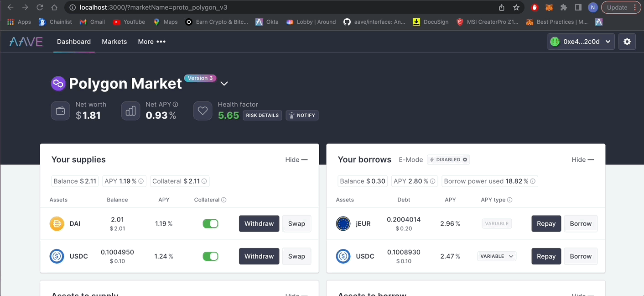Click the Net worth wallet icon

[60, 111]
